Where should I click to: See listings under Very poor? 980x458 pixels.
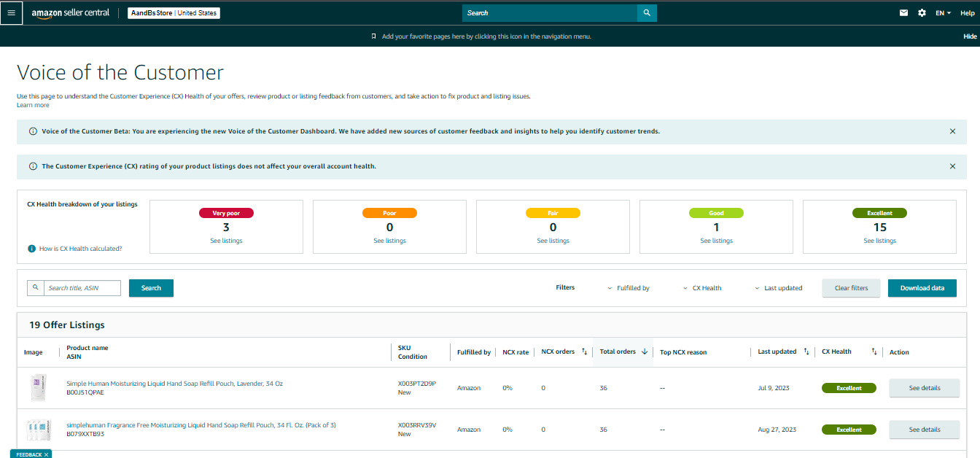pos(226,241)
